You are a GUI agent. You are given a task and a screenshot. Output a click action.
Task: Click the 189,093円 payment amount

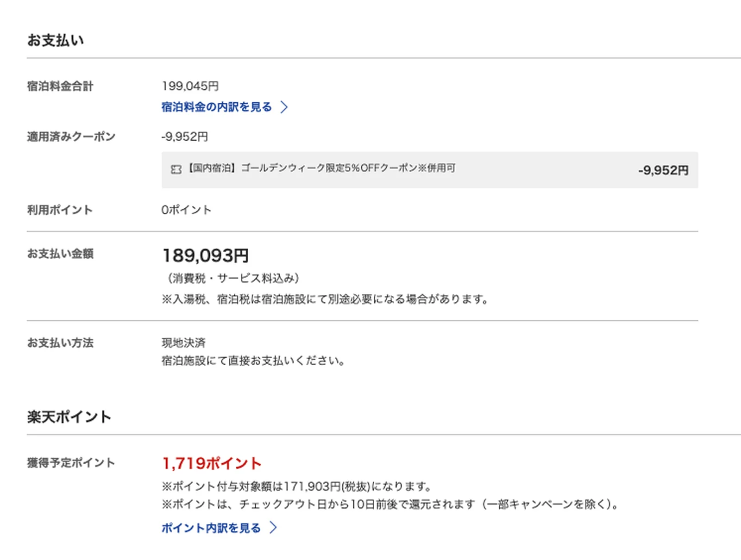(x=205, y=255)
